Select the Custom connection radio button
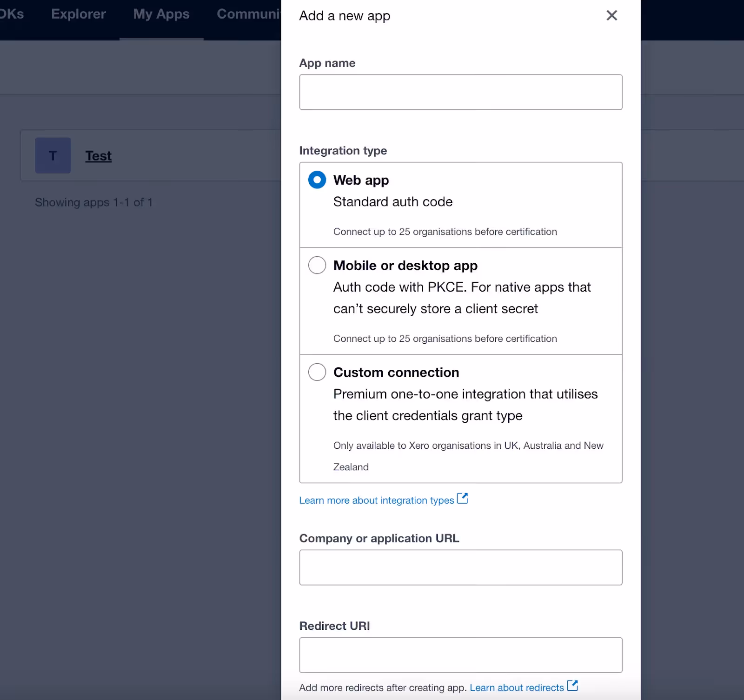This screenshot has height=700, width=744. click(317, 372)
